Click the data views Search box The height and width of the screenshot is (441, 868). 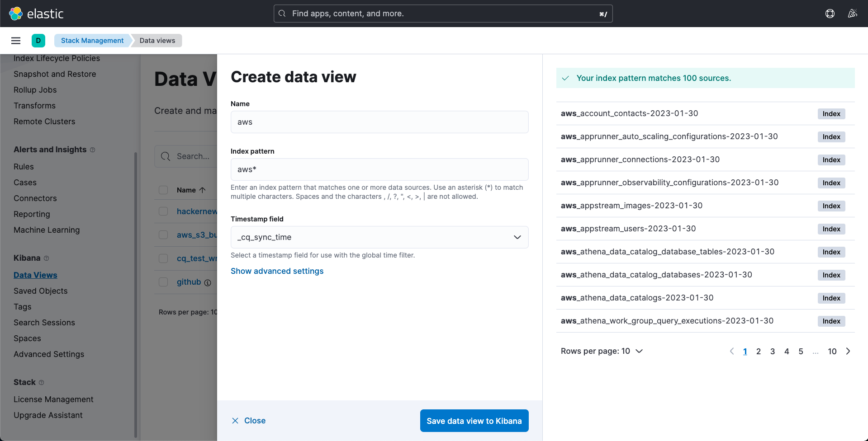tap(186, 156)
